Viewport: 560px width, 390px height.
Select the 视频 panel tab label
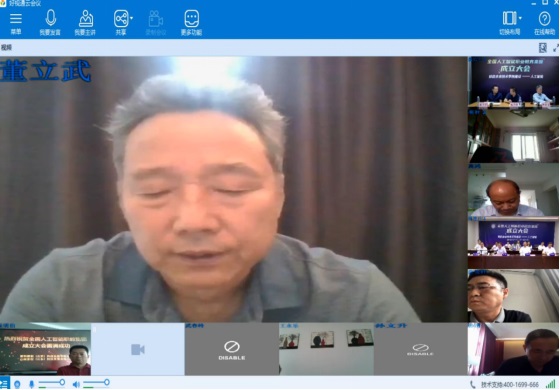pyautogui.click(x=6, y=48)
